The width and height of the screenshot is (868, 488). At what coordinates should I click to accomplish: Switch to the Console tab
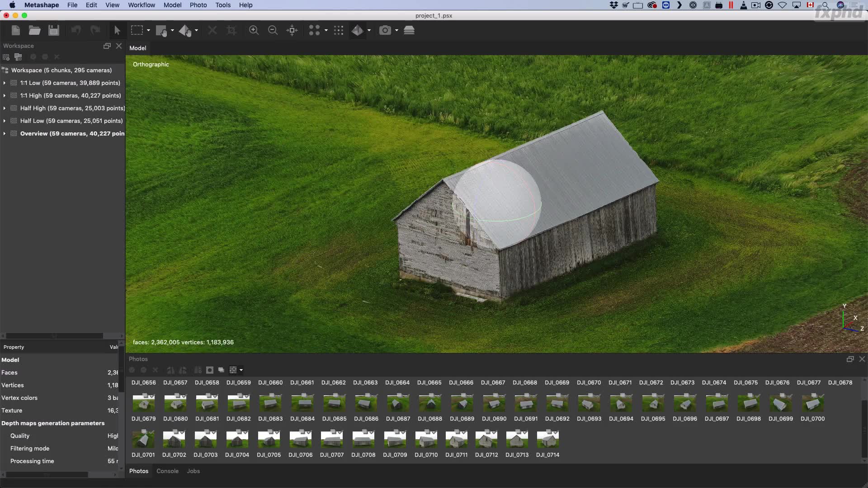(167, 471)
